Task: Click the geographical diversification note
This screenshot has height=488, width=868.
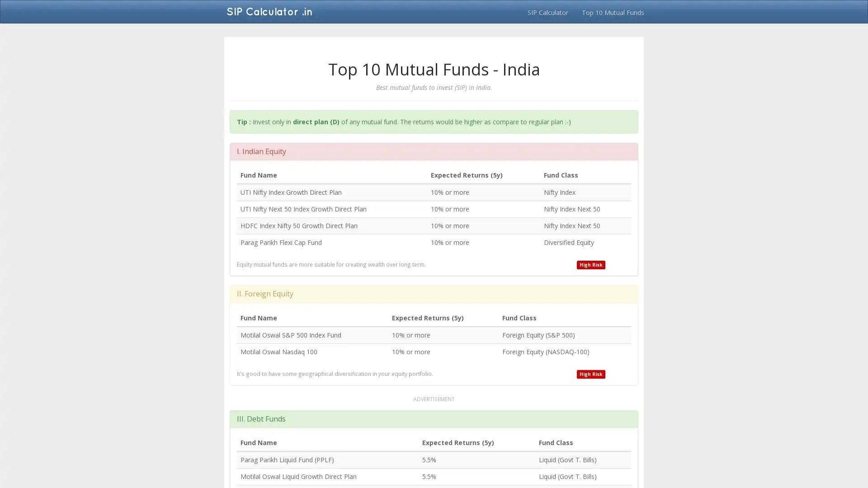Action: pos(335,374)
